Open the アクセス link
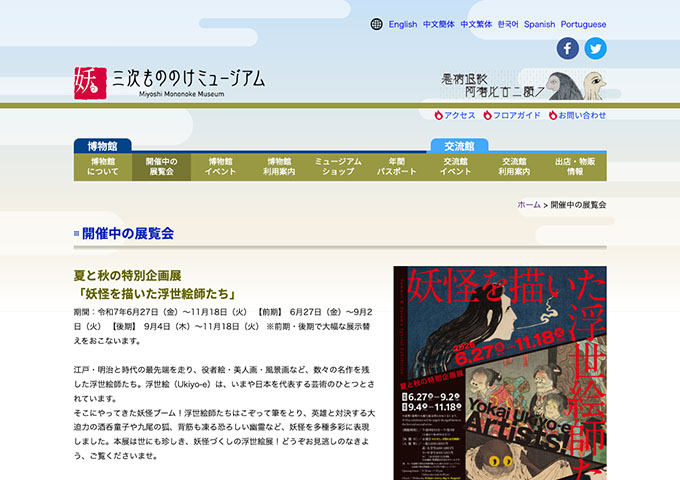Screen dimensions: 680x480 tap(459, 115)
